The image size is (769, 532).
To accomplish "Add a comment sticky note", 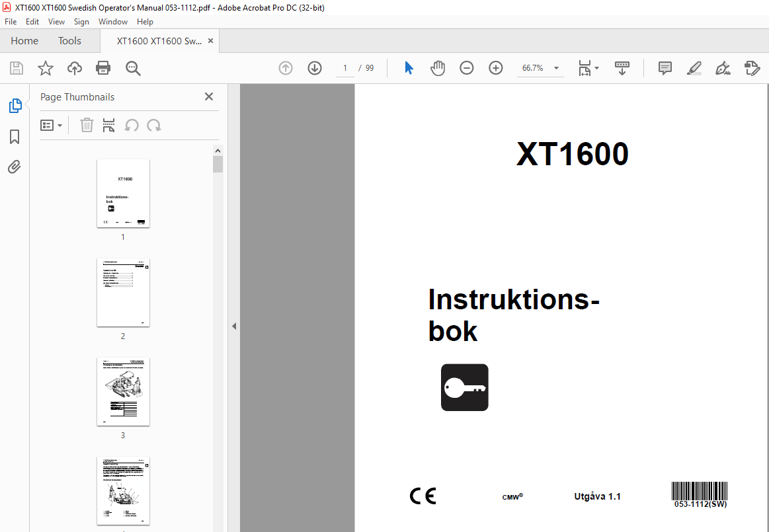I will pos(665,68).
